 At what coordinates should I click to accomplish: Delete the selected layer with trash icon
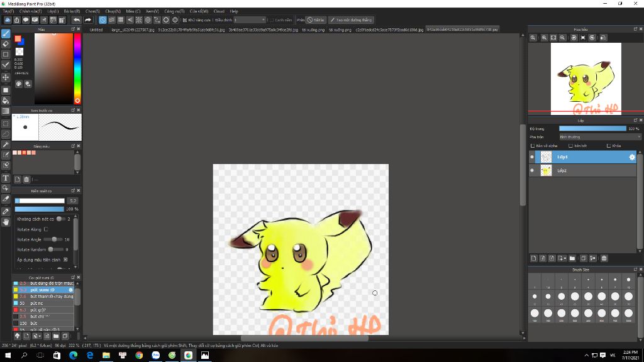604,258
